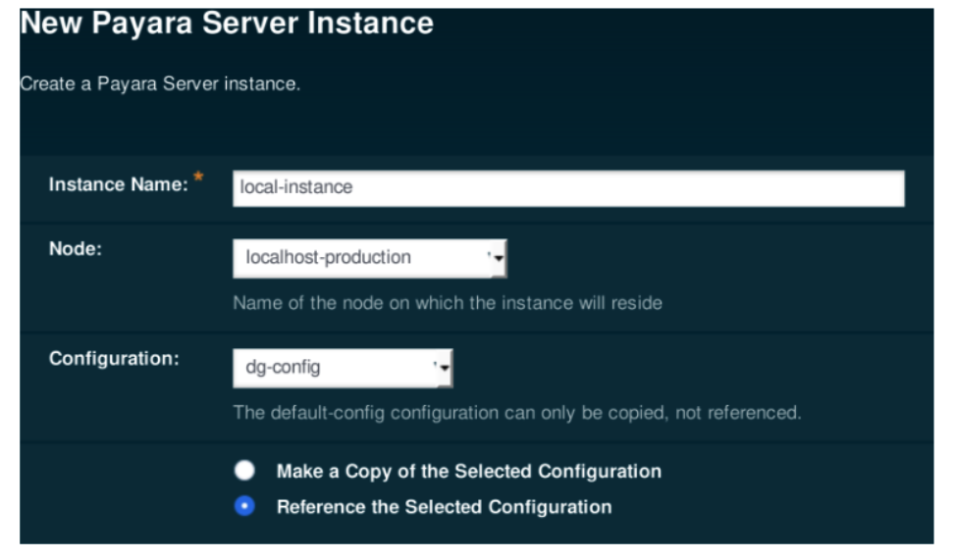Click the 'Reference the Selected Configuration' label text
The image size is (955, 560).
coord(444,507)
